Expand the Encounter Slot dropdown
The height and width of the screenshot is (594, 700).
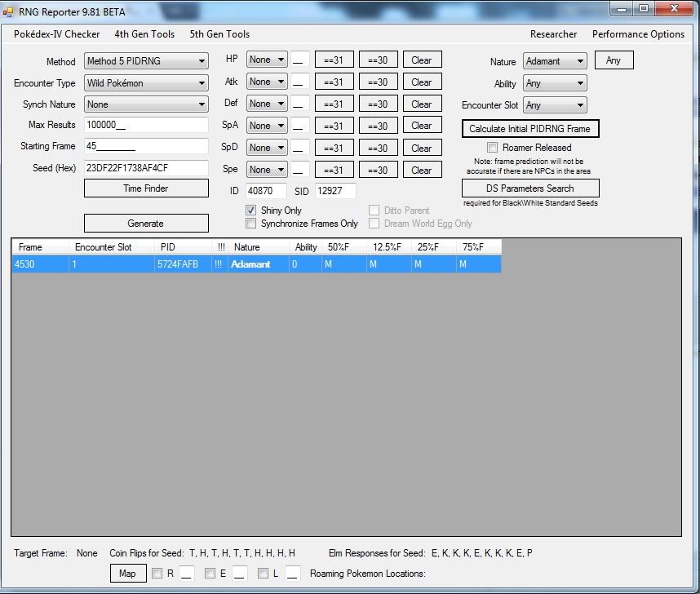(555, 105)
